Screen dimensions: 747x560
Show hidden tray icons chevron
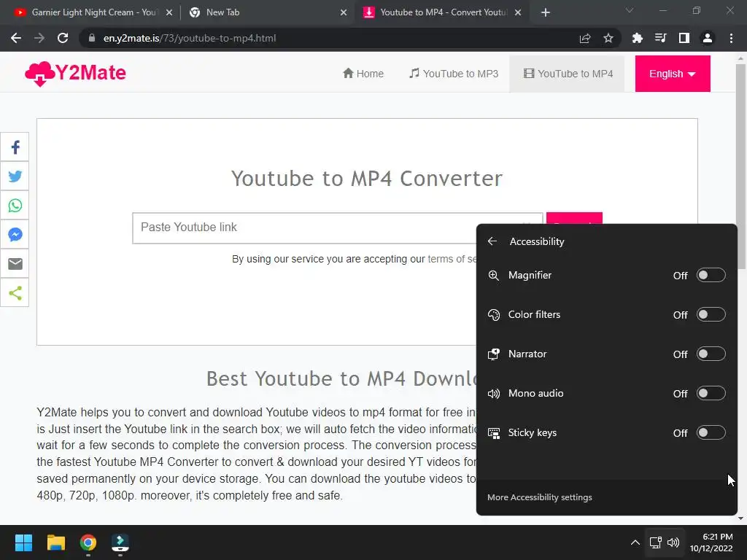coord(635,542)
